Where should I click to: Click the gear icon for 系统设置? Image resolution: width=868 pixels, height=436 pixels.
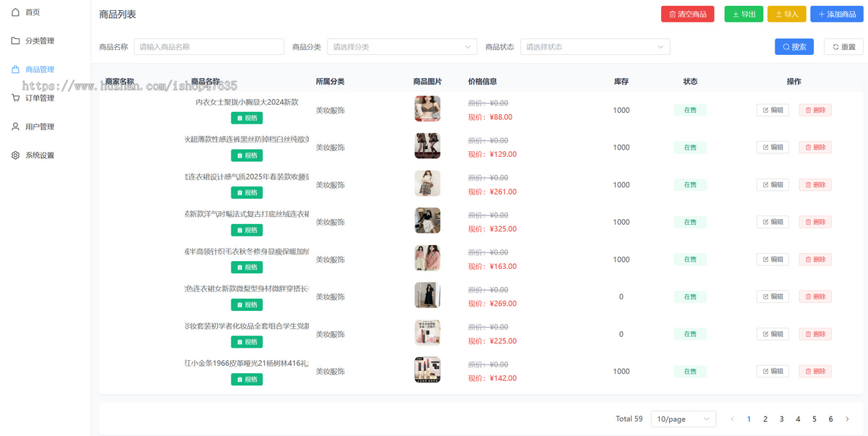click(15, 155)
